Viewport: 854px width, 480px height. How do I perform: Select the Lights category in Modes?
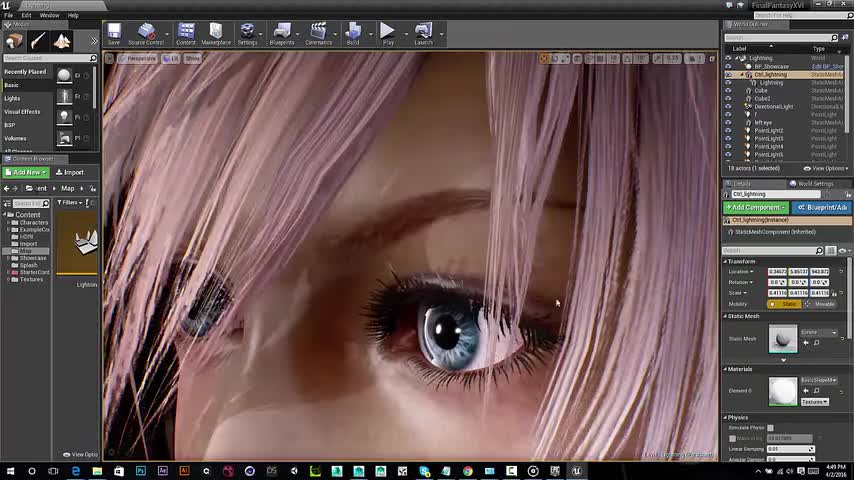pos(26,99)
